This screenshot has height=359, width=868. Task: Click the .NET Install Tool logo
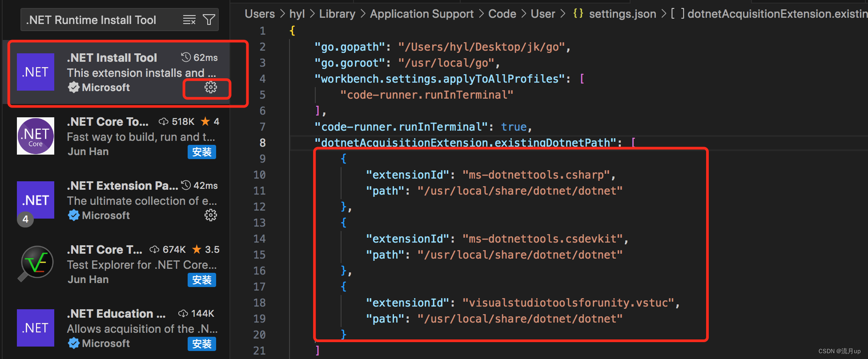coord(36,72)
